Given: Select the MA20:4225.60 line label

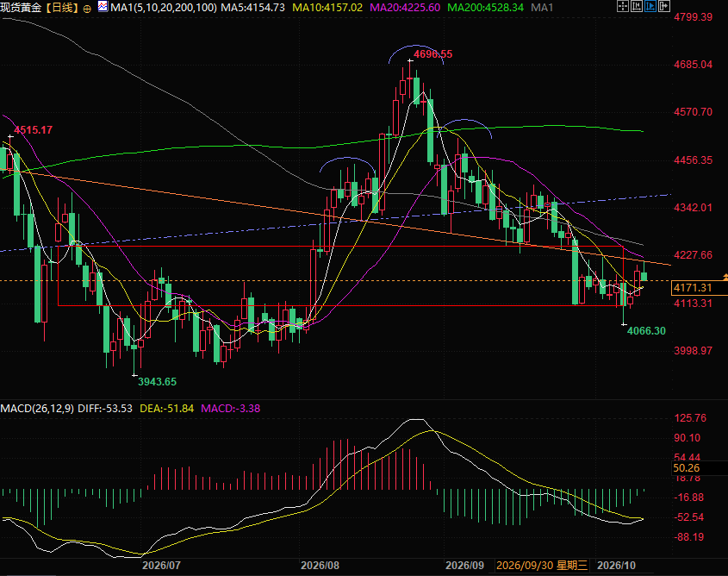Looking at the screenshot, I should click(x=405, y=8).
